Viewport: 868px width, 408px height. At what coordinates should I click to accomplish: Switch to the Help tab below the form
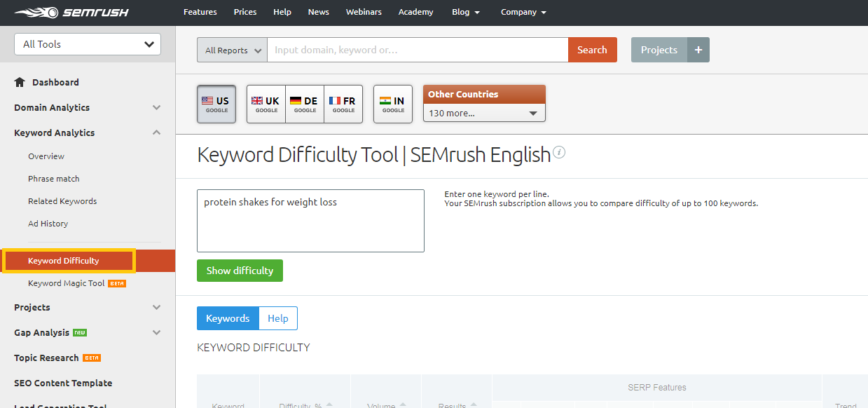coord(278,318)
